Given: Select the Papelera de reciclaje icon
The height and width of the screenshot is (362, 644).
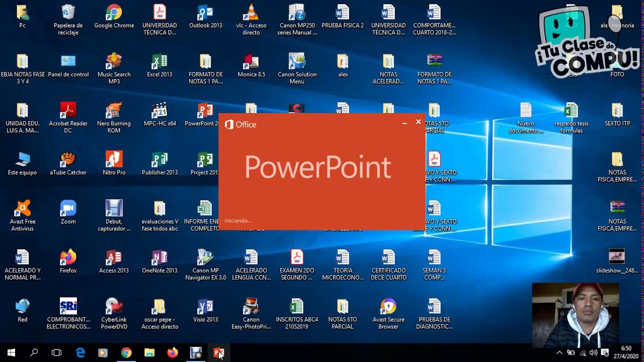Looking at the screenshot, I should pos(68,20).
